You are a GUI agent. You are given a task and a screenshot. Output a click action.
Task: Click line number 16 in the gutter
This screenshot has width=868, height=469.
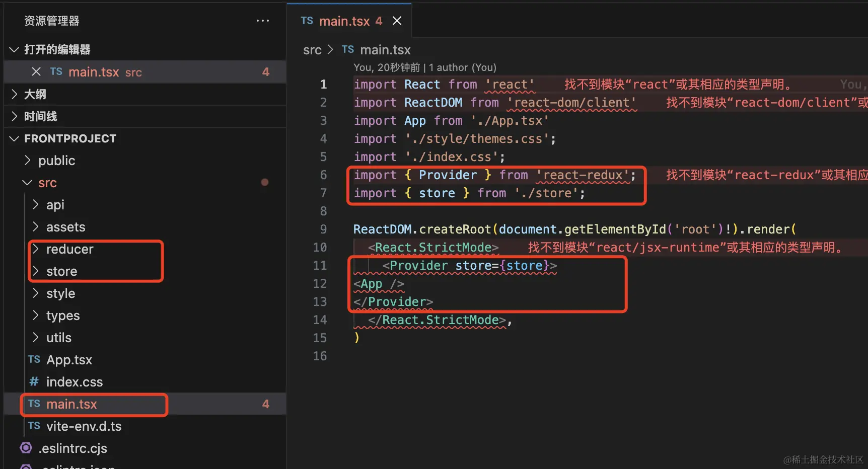(x=320, y=356)
